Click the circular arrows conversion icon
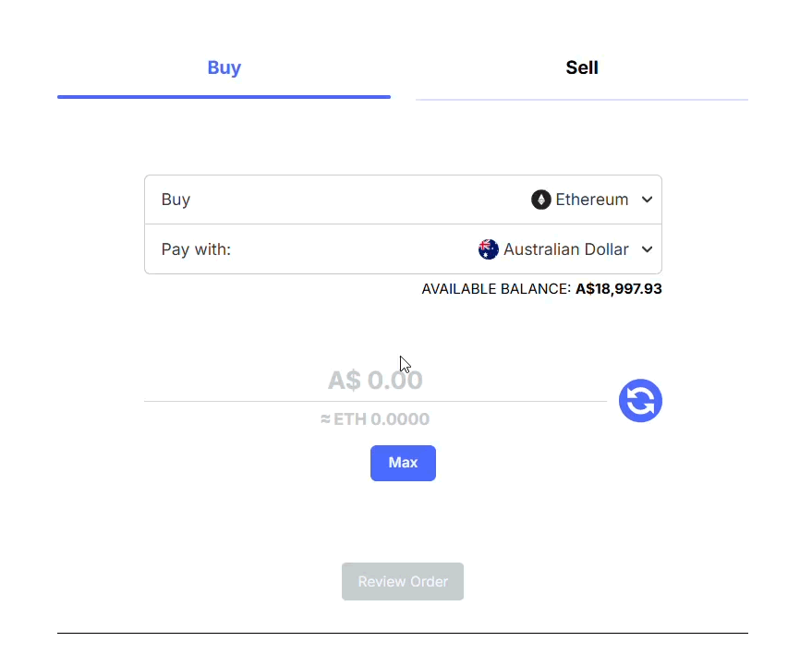 click(x=640, y=400)
